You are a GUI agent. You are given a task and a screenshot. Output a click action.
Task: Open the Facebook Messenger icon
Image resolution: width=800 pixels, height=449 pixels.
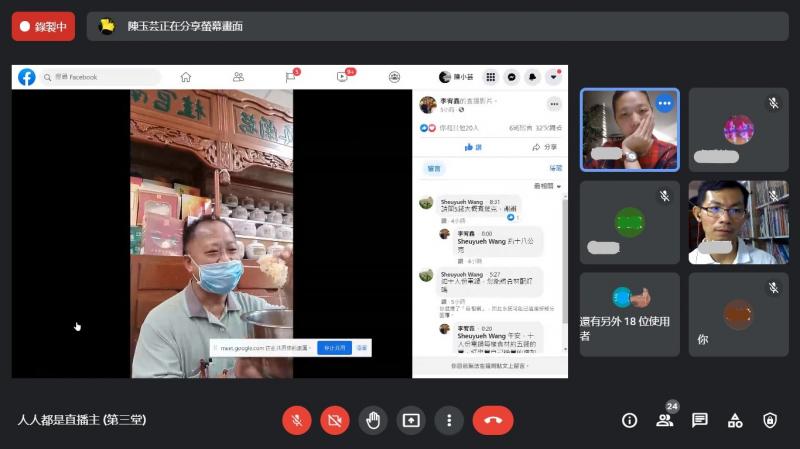[x=511, y=77]
